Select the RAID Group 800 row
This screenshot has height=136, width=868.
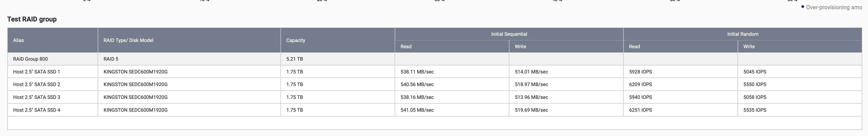434,59
